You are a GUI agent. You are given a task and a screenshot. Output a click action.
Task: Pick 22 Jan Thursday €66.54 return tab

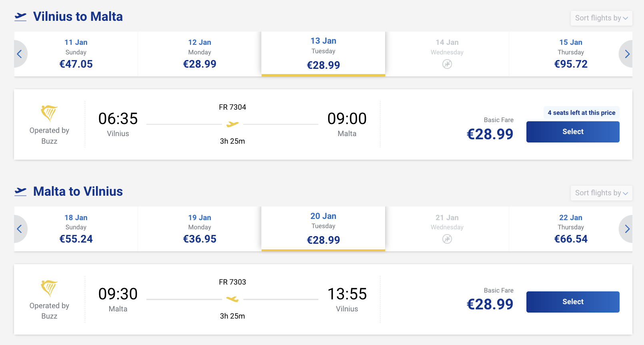click(x=570, y=229)
